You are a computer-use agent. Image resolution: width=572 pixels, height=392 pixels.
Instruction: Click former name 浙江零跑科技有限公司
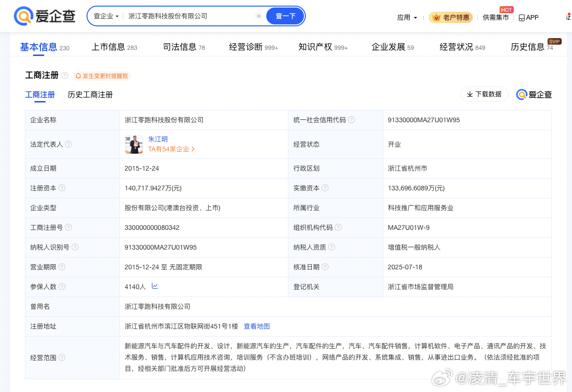coord(158,306)
